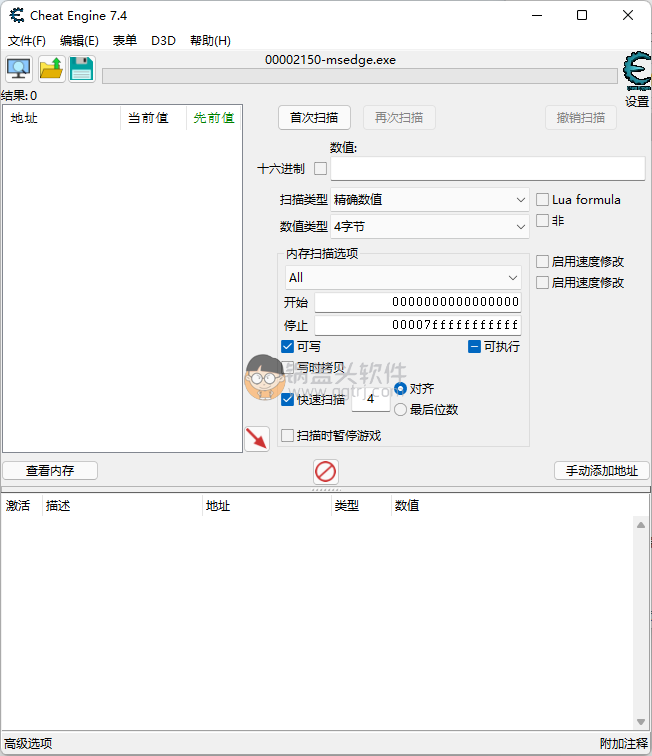This screenshot has width=652, height=756.
Task: Click the save floppy disk icon
Action: point(82,69)
